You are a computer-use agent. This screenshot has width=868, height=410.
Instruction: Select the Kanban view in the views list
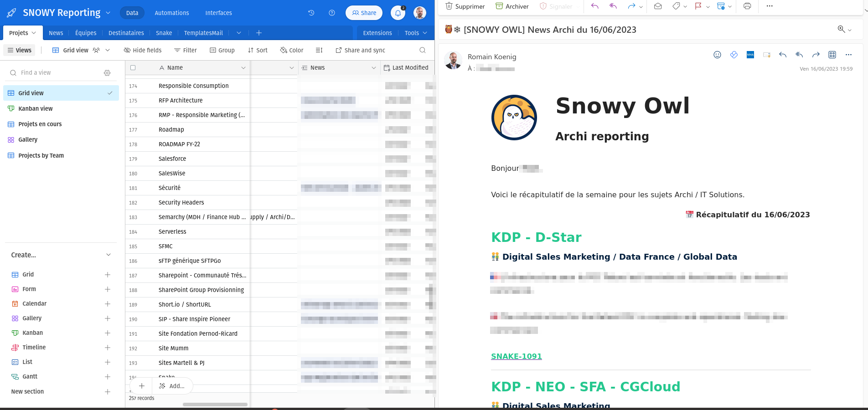pyautogui.click(x=61, y=108)
